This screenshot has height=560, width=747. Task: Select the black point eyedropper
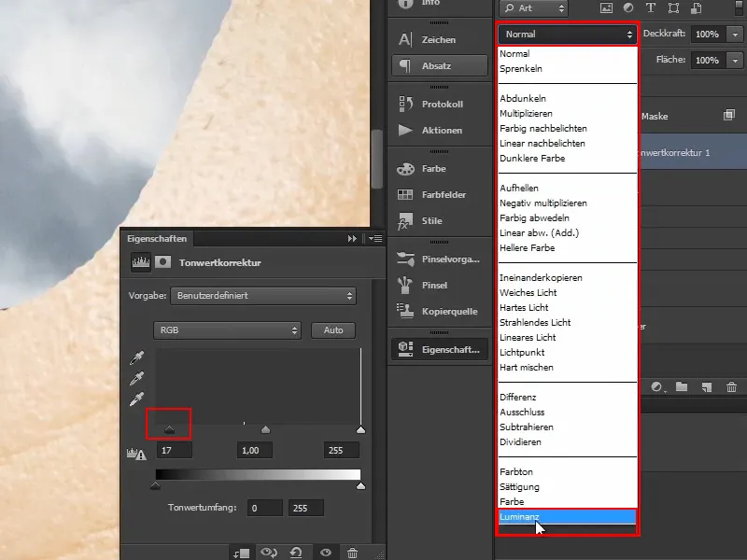136,358
